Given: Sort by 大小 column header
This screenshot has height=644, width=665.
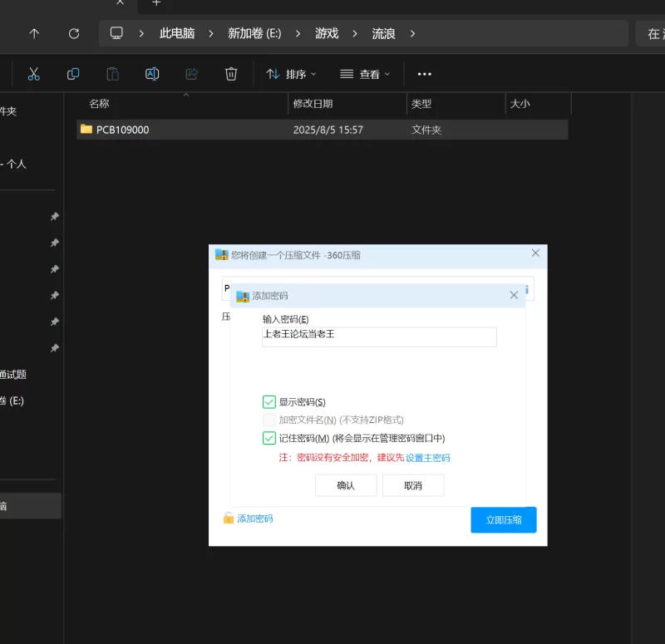Looking at the screenshot, I should tap(520, 103).
